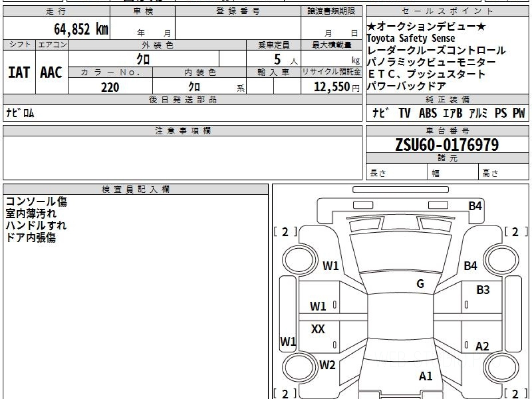Select the IAT shift value

point(19,73)
